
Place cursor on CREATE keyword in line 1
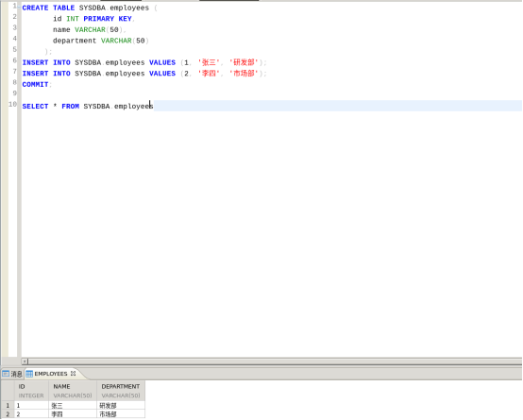pos(35,8)
